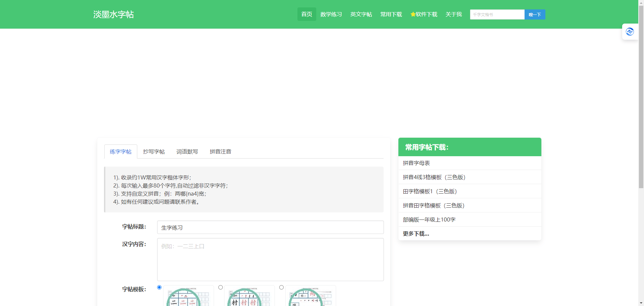The height and width of the screenshot is (306, 644).
Task: Click the first template thumbnail with 二
Action: pyautogui.click(x=188, y=296)
